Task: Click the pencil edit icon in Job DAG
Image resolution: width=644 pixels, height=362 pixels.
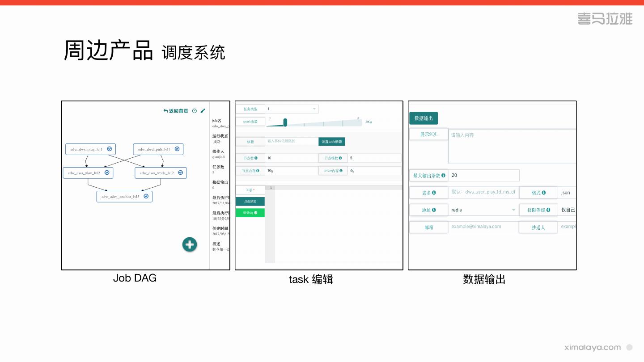Action: 203,111
